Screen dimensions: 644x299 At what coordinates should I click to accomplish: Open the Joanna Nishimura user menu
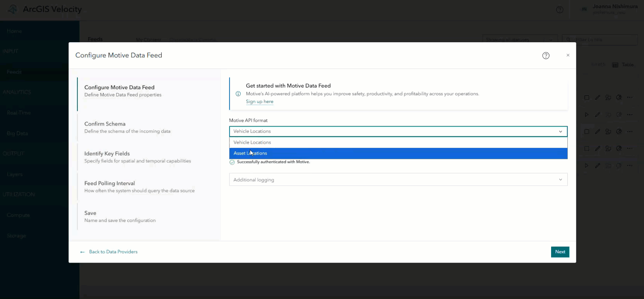[x=608, y=9]
